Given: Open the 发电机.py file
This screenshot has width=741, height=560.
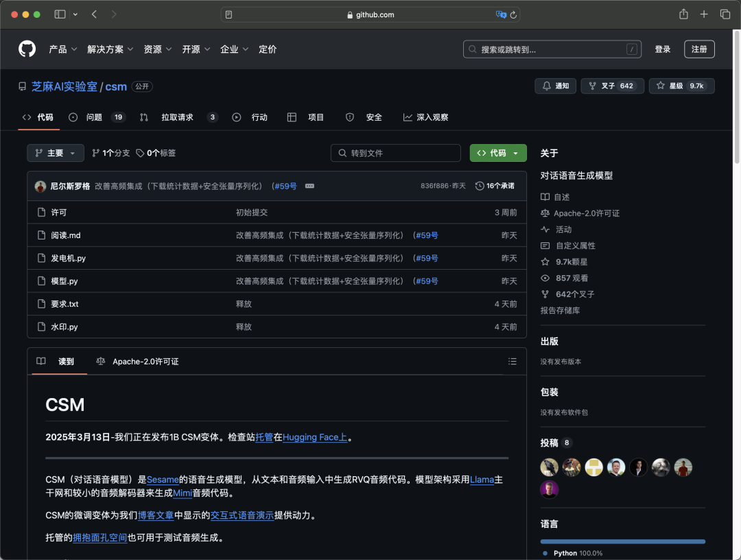Looking at the screenshot, I should (69, 259).
